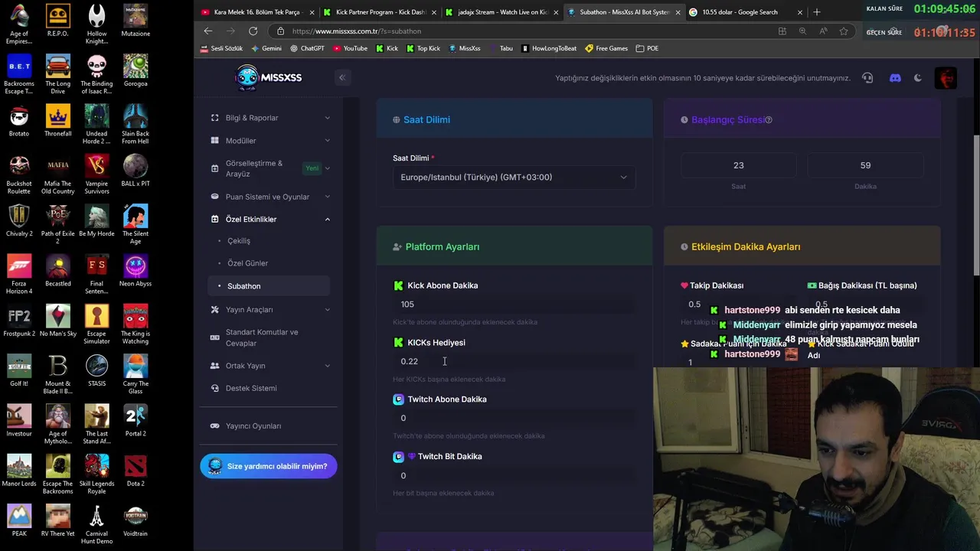Open Voidtrain desktop icon
980x551 pixels.
[136, 520]
